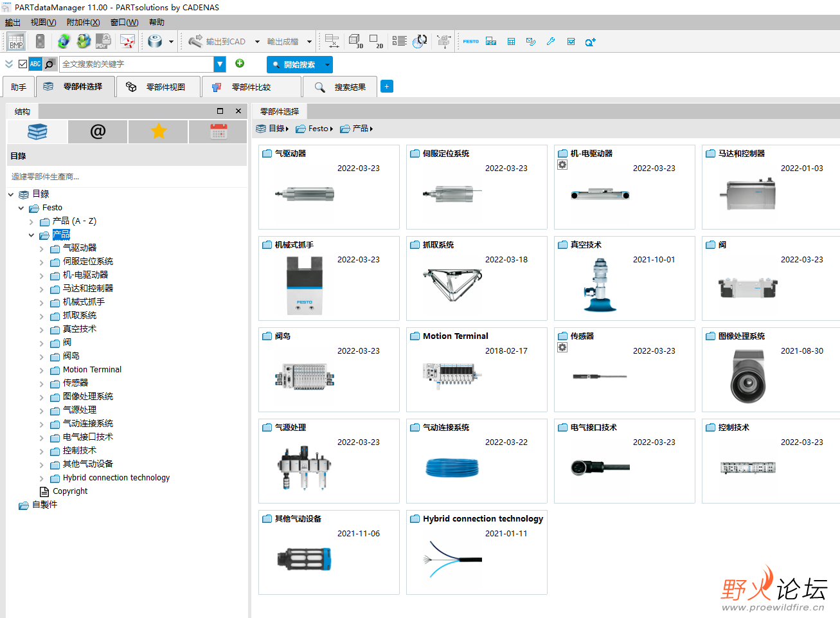Image resolution: width=840 pixels, height=618 pixels.
Task: Click the blue PDF datasheet icon
Action: [x=491, y=42]
